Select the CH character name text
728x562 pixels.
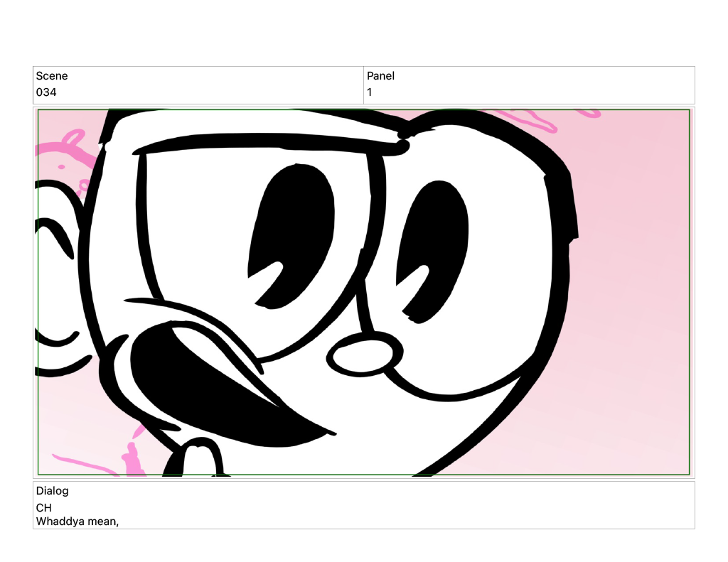pos(44,508)
